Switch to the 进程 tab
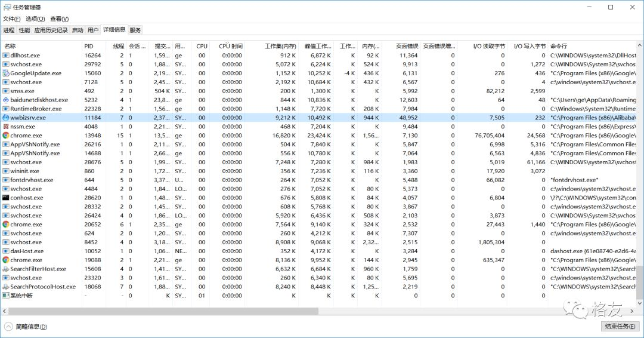This screenshot has height=338, width=644. click(8, 30)
